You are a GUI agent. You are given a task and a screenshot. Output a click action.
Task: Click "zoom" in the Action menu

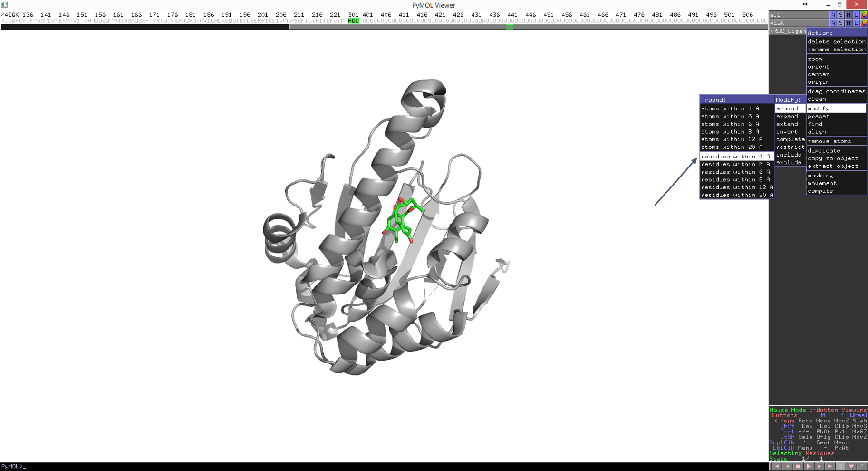pos(815,59)
